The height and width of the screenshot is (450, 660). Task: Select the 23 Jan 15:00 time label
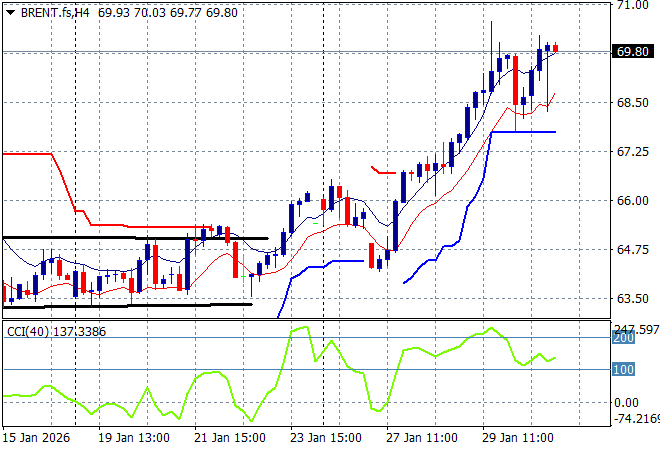point(324,438)
